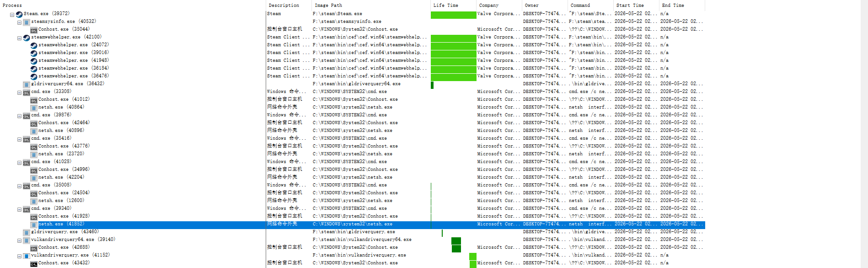Click the Valve Corpora company cell of Steam.exe
Screen dimensions: 868x268
[x=498, y=14]
